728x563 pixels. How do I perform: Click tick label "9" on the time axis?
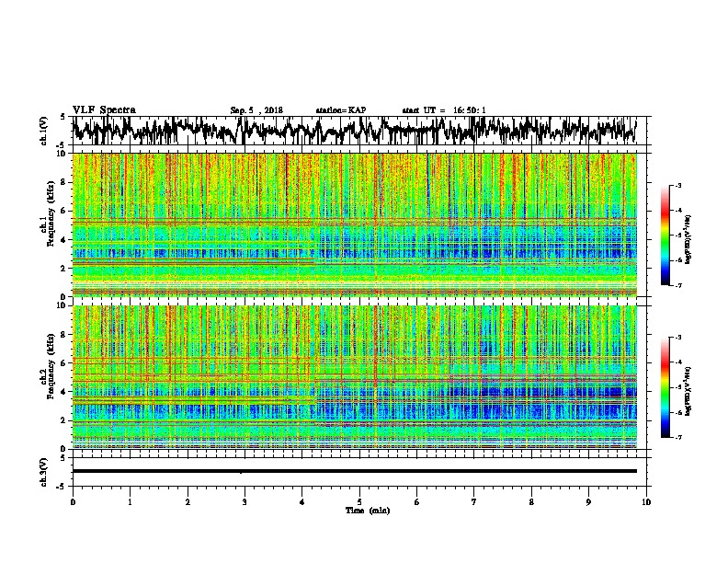click(588, 502)
